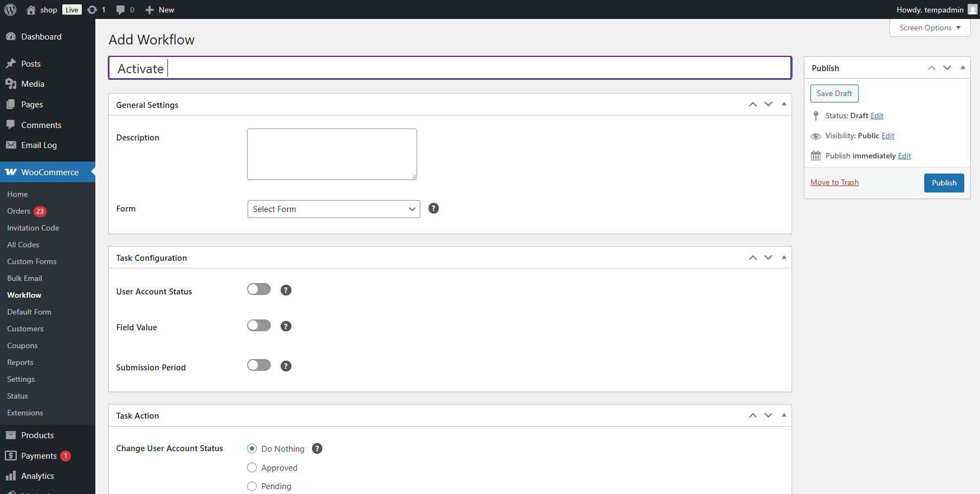Open the Products menu in sidebar
980x494 pixels.
point(37,435)
